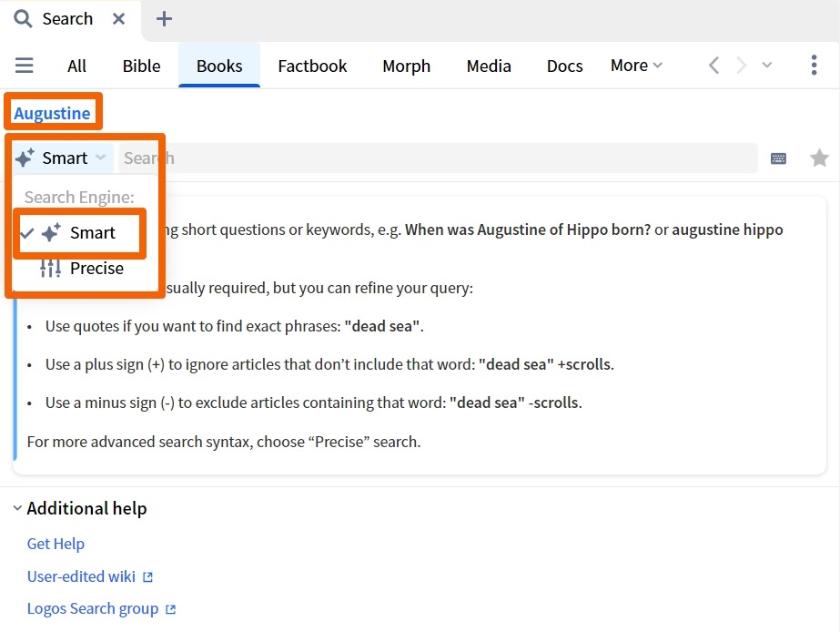Close the Search tab
The height and width of the screenshot is (632, 840).
pyautogui.click(x=119, y=19)
